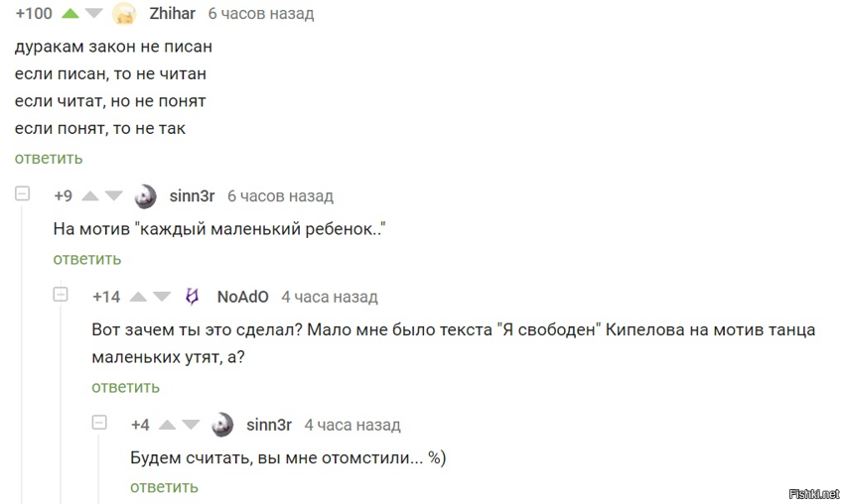
Task: Open '4 часа назад' timestamp on NoAdO comment
Action: (330, 297)
